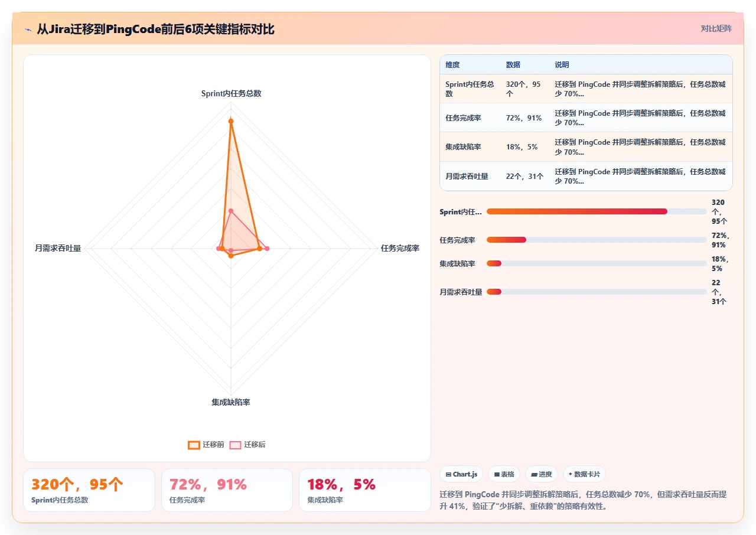The width and height of the screenshot is (756, 535).
Task: Click the 迁移前 data point on 集成缺陷率 axis
Action: (231, 256)
